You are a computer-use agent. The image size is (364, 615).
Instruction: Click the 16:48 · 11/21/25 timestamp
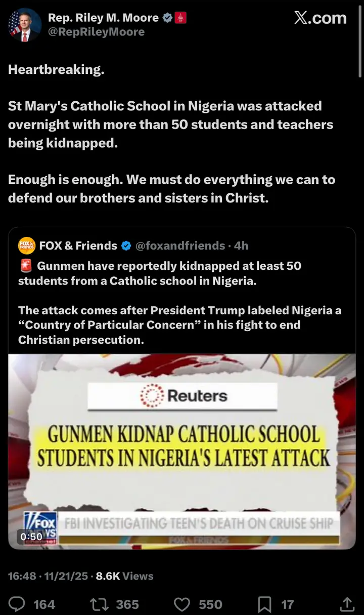point(48,576)
